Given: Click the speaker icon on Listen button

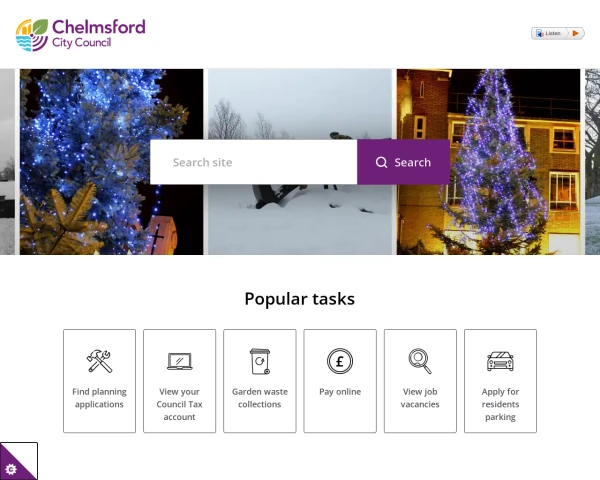Looking at the screenshot, I should (x=540, y=34).
